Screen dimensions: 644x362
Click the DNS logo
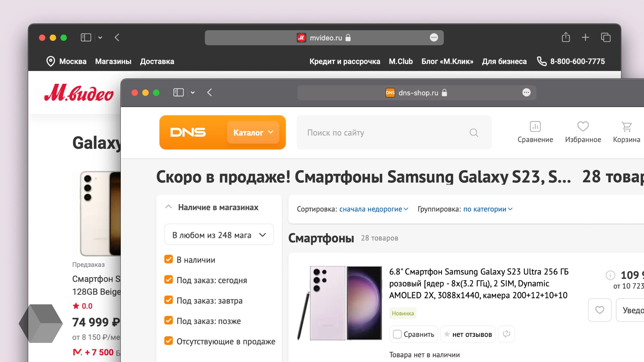188,132
